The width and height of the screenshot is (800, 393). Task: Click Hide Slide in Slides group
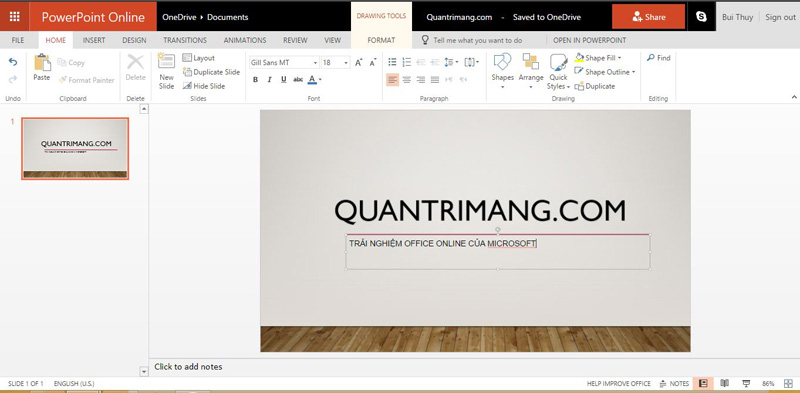[204, 86]
